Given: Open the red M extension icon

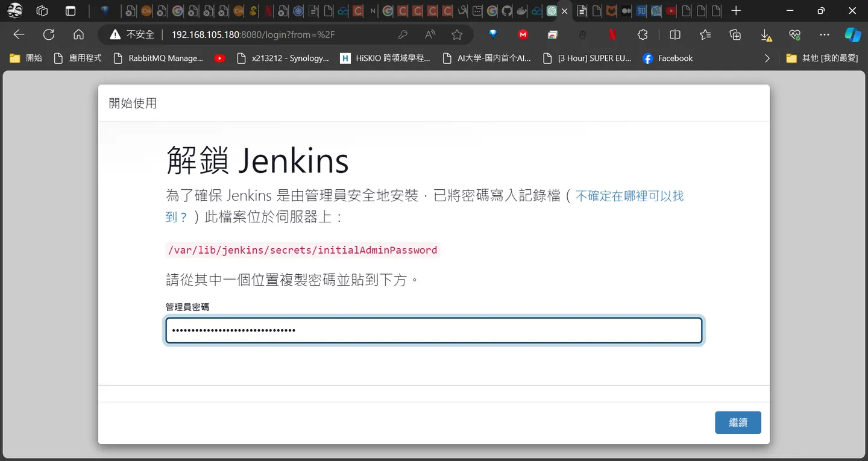Looking at the screenshot, I should click(523, 34).
